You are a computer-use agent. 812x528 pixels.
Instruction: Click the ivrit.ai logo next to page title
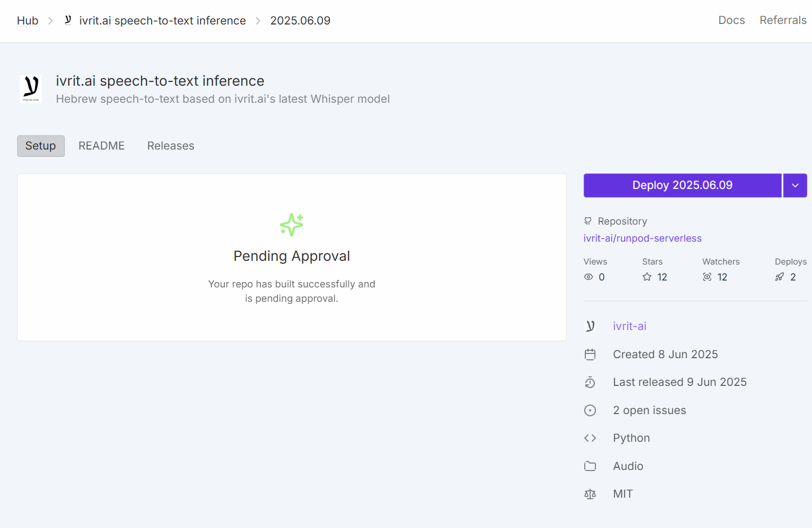31,89
